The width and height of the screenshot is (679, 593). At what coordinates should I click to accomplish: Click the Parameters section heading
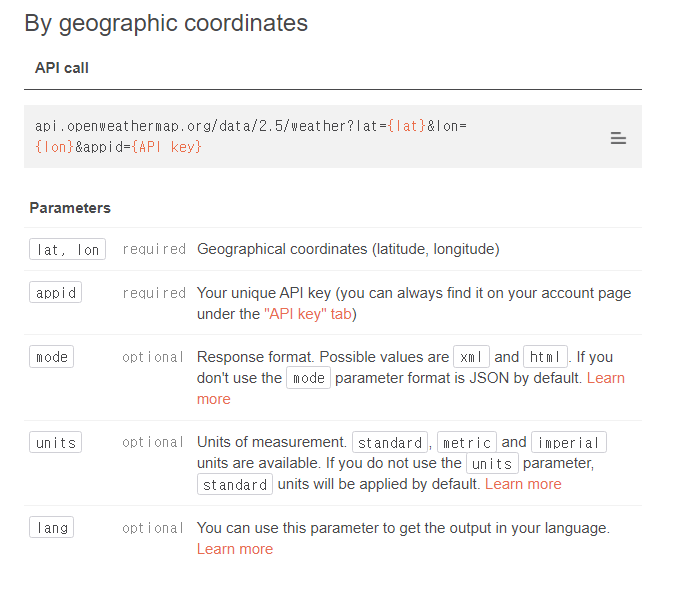[70, 208]
